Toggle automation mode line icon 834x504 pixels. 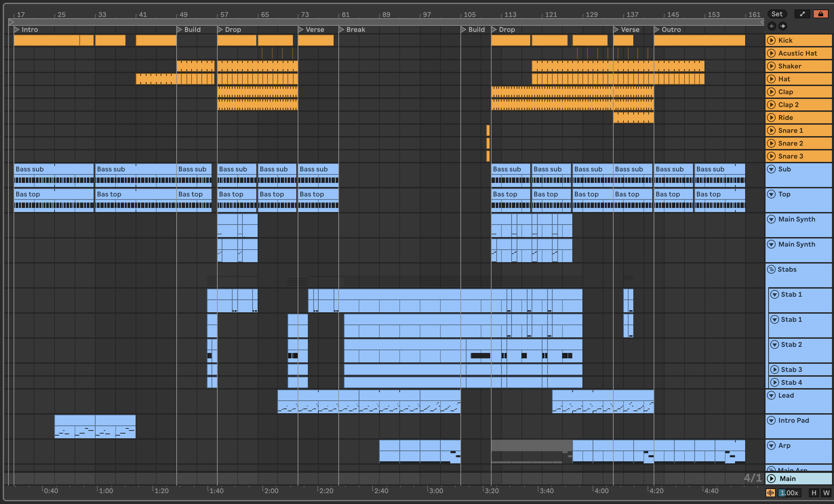click(802, 14)
